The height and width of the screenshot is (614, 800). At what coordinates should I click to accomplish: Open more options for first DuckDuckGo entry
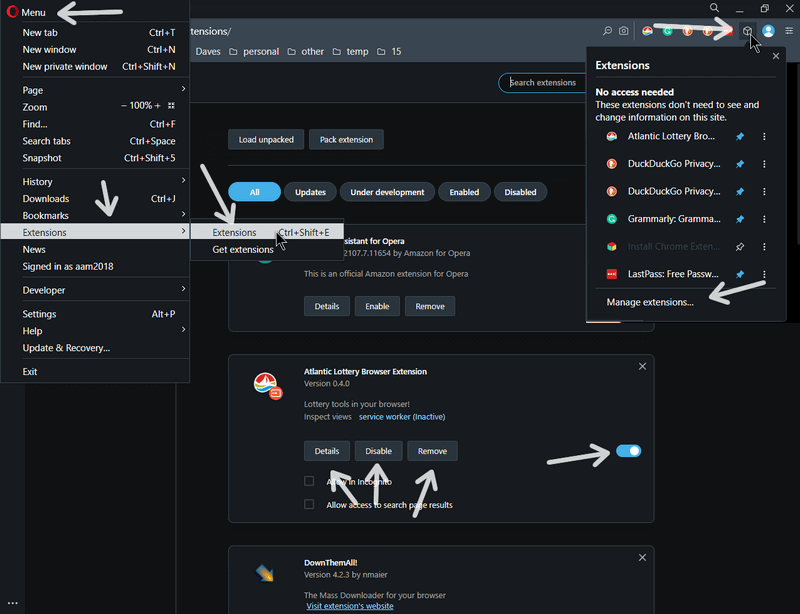click(x=764, y=164)
